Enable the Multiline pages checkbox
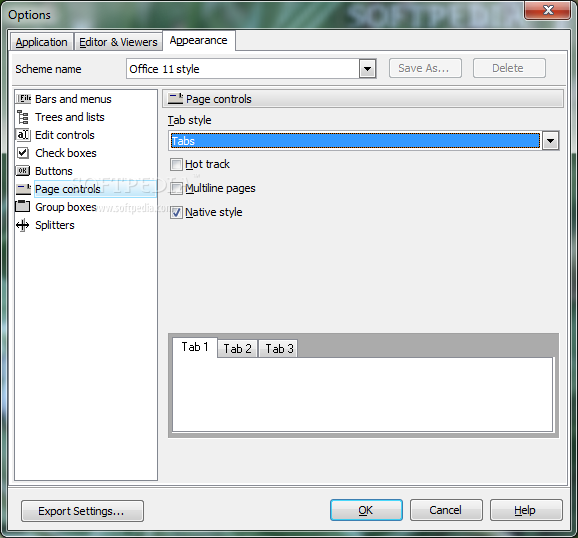 176,188
